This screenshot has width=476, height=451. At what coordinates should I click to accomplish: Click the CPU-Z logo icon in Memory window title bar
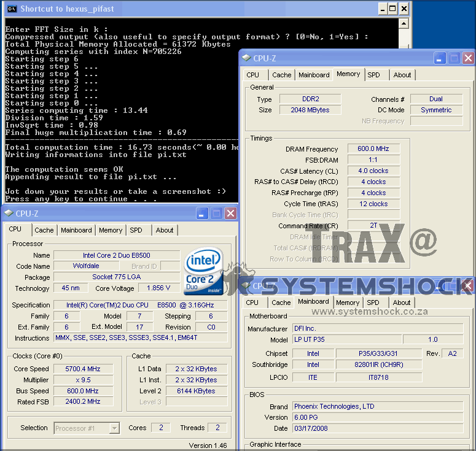coord(246,58)
